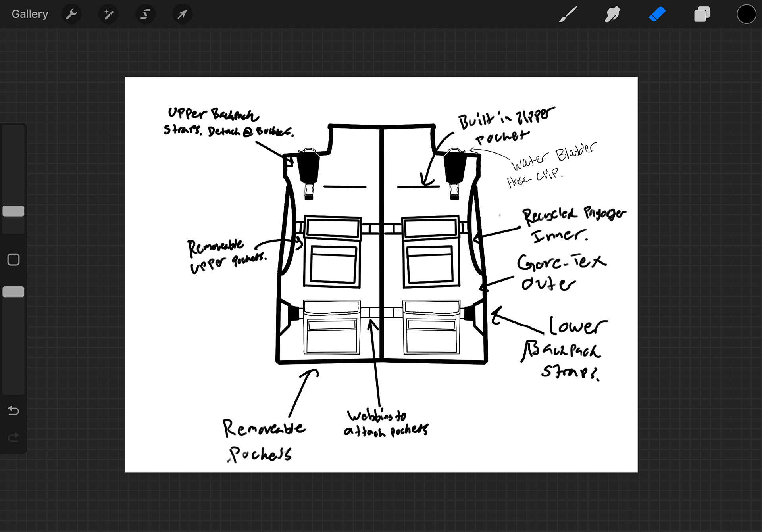The width and height of the screenshot is (762, 532).
Task: Activate the Selection tool
Action: [x=145, y=14]
